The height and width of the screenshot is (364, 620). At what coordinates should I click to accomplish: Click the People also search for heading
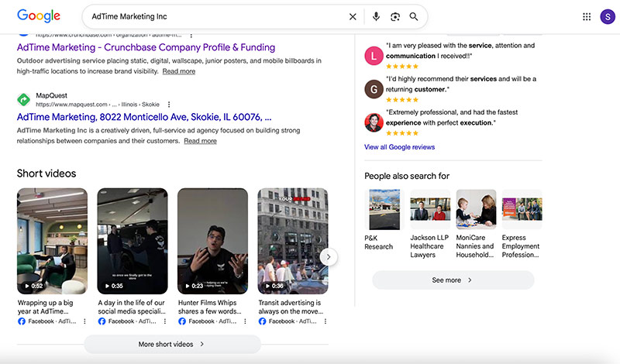point(407,176)
